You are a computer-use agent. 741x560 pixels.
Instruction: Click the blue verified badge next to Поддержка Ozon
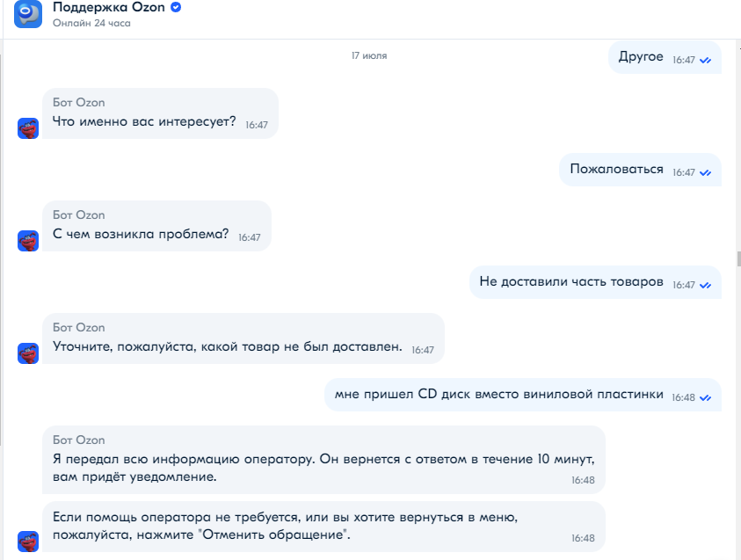[x=176, y=8]
